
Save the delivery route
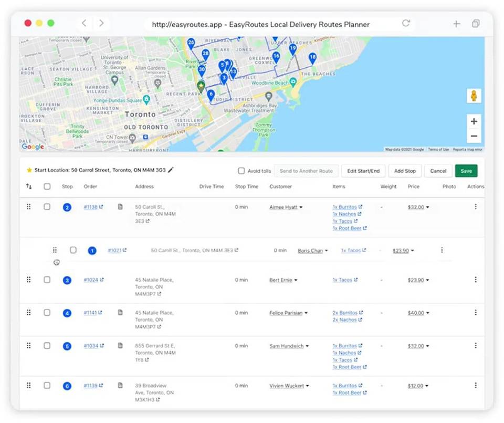pos(466,170)
